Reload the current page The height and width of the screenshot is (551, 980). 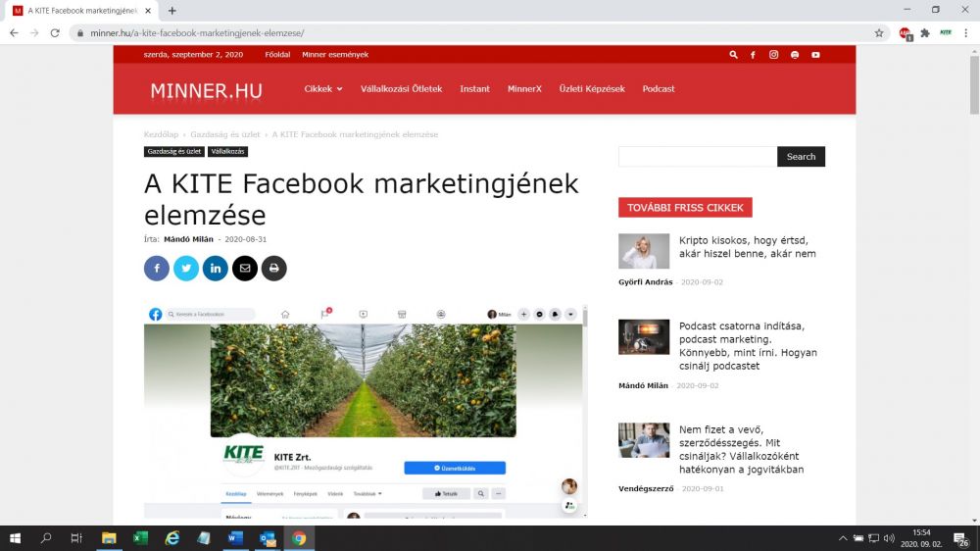pyautogui.click(x=55, y=33)
